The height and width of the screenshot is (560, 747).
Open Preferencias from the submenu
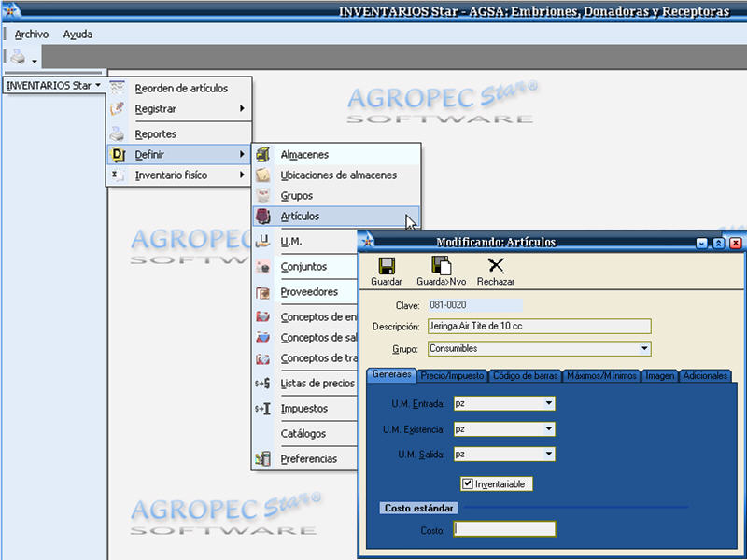(x=306, y=458)
